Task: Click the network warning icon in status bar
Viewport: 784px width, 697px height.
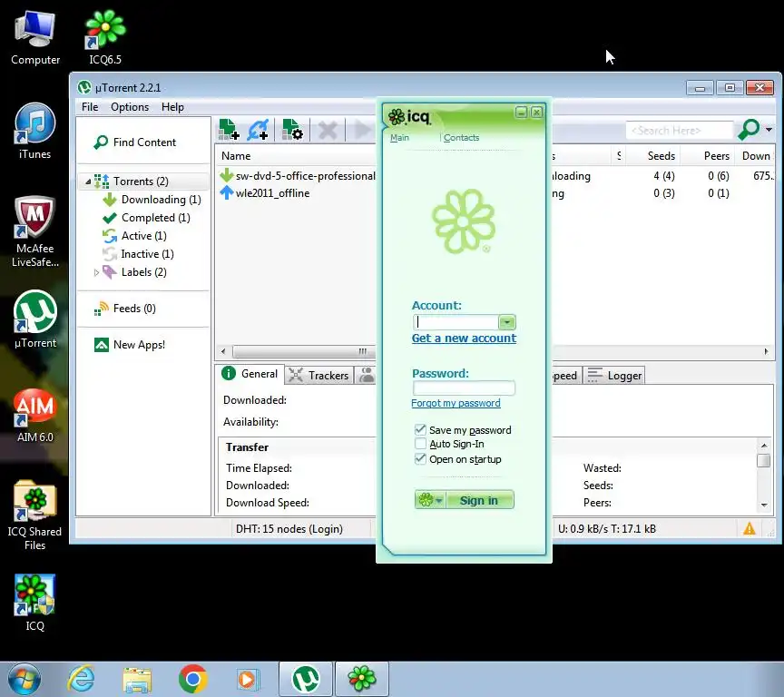Action: [x=749, y=528]
